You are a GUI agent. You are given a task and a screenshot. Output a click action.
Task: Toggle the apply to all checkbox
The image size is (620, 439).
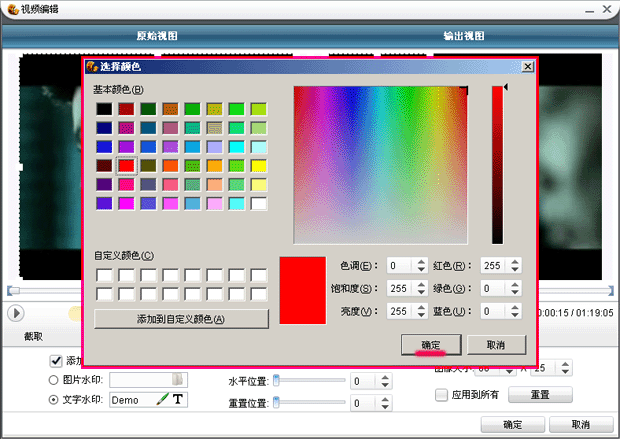[441, 394]
